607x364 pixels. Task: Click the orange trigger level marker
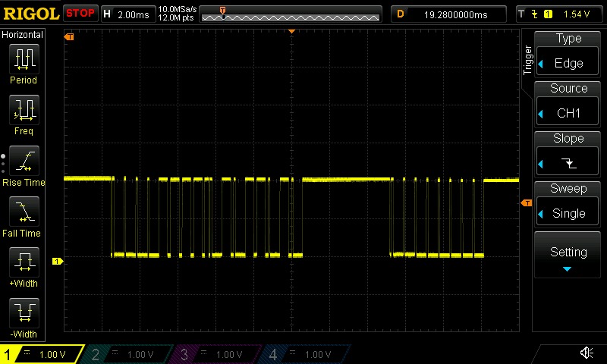[x=525, y=203]
